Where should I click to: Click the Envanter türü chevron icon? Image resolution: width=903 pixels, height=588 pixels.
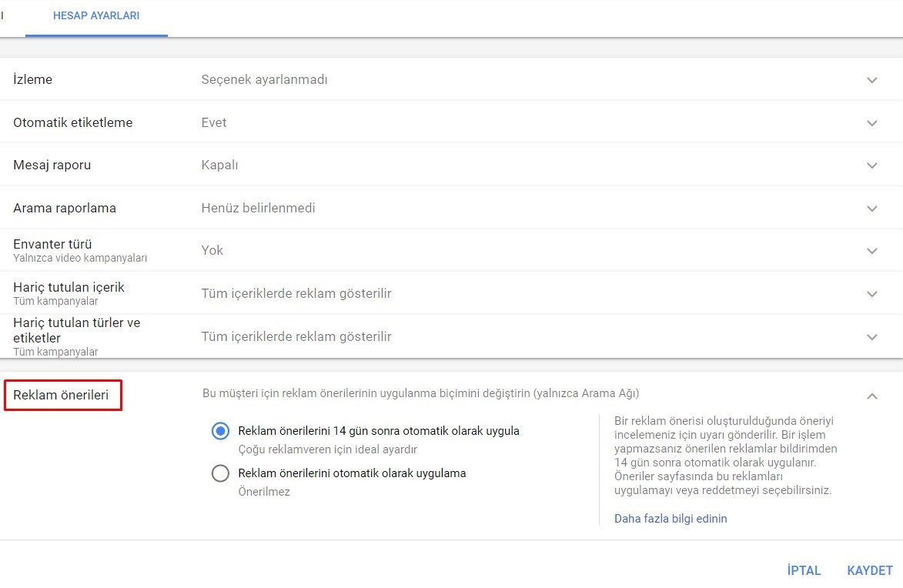(871, 251)
